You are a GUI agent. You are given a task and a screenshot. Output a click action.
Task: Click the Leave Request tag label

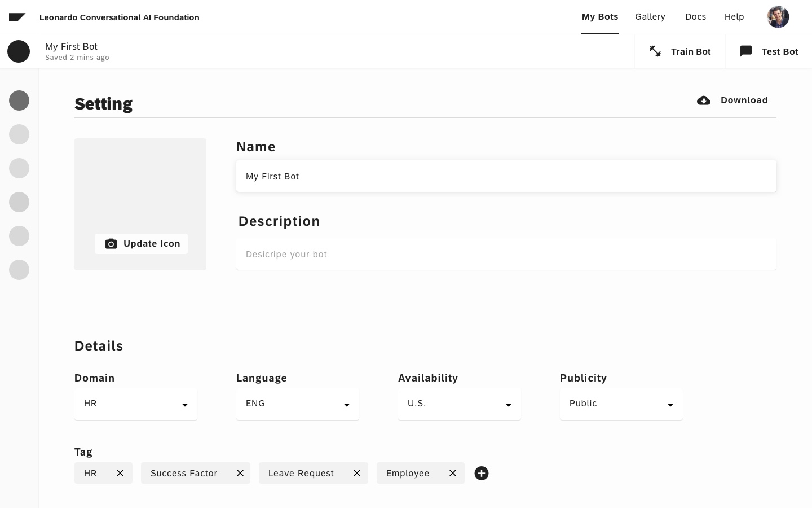pyautogui.click(x=301, y=473)
